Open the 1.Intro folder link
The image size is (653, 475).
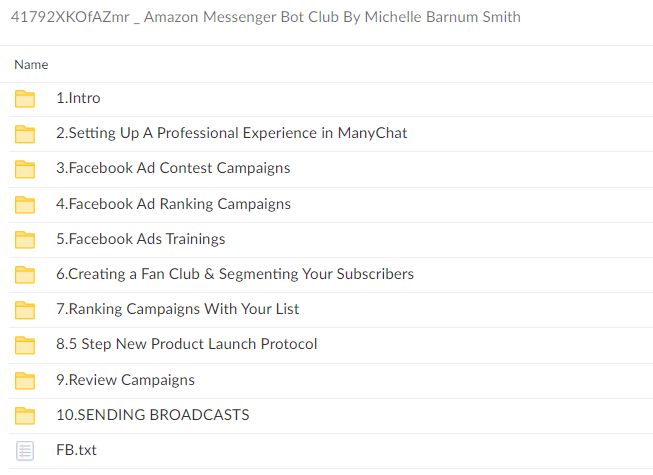pyautogui.click(x=78, y=98)
